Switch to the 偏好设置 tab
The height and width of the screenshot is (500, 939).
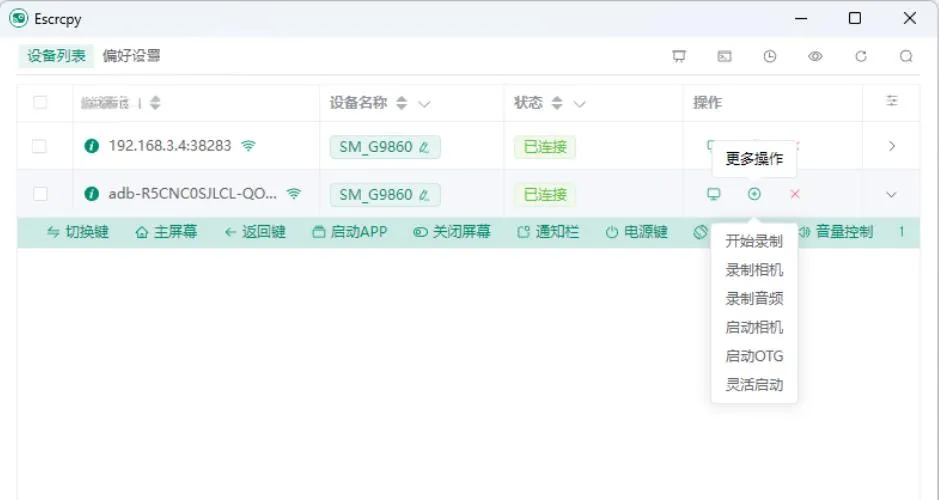(132, 56)
